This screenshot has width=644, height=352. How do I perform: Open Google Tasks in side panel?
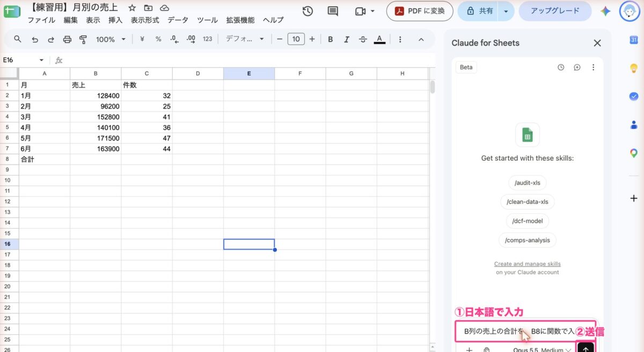(633, 97)
